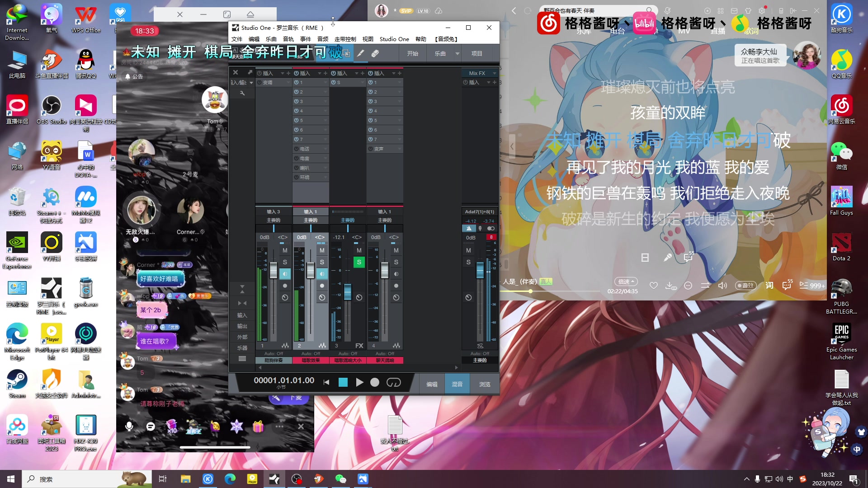The width and height of the screenshot is (868, 488).
Task: Open playlist queue 999+ in music player
Action: pos(812,286)
